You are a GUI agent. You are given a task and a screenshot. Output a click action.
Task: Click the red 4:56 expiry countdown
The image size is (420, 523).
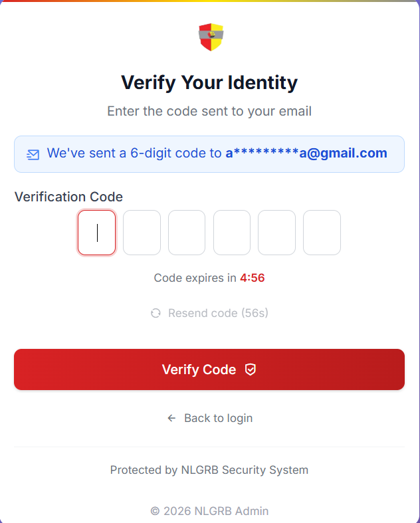click(253, 278)
